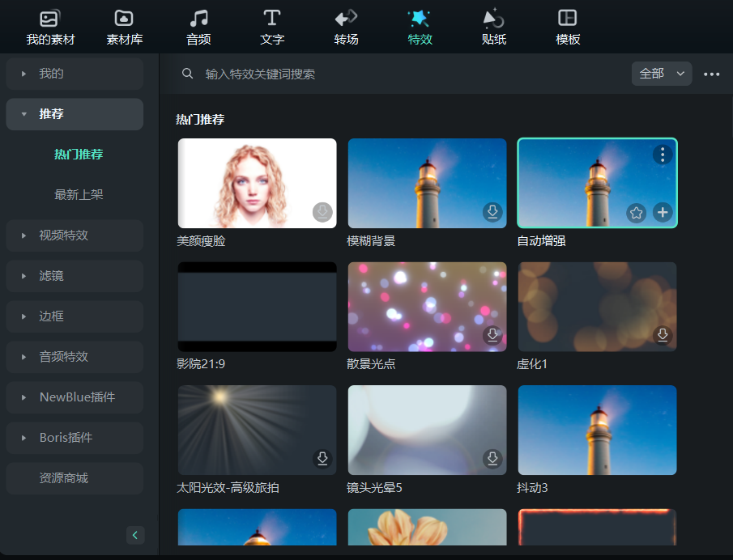This screenshot has height=560, width=733.
Task: Click the download icon on 模糊背景
Action: coord(492,212)
